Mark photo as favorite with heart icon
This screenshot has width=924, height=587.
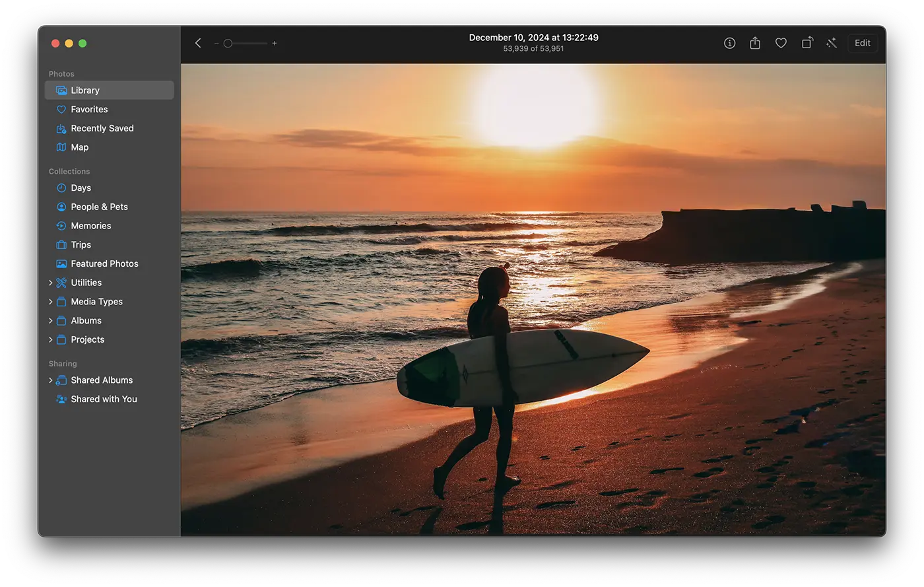(x=781, y=43)
